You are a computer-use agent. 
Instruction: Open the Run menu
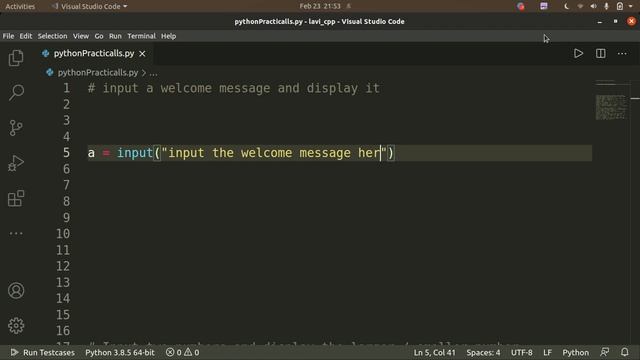tap(115, 36)
